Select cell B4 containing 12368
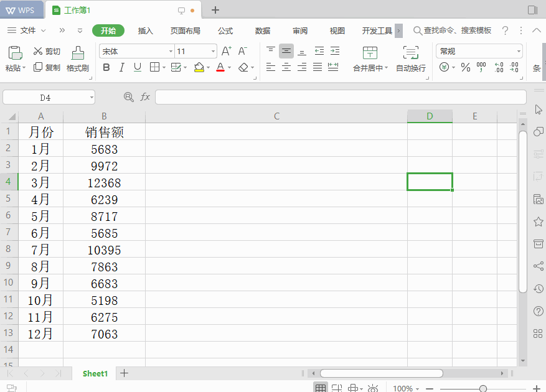The height and width of the screenshot is (392, 546). click(104, 182)
